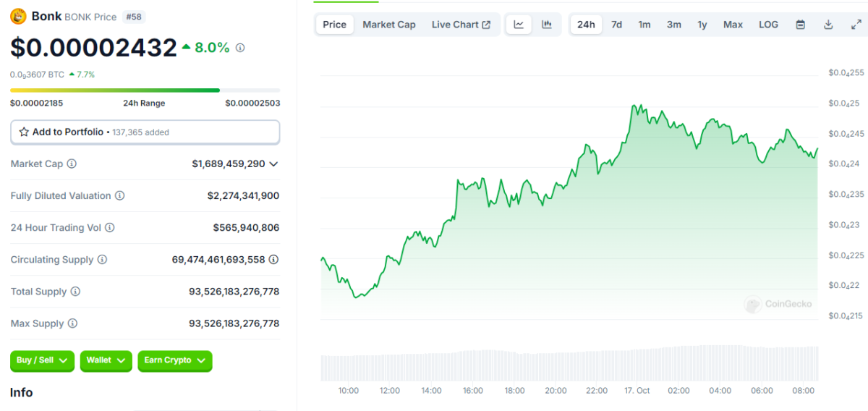
Task: Open the Buy / Sell dropdown
Action: [x=43, y=360]
